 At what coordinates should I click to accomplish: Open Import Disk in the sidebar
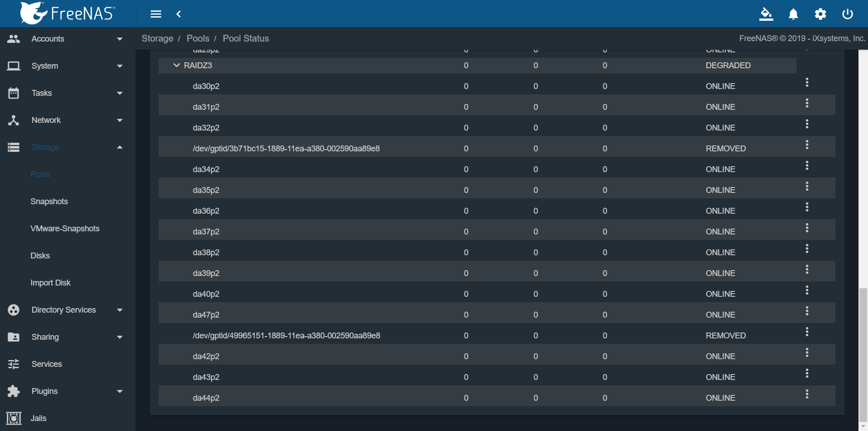[x=51, y=283]
